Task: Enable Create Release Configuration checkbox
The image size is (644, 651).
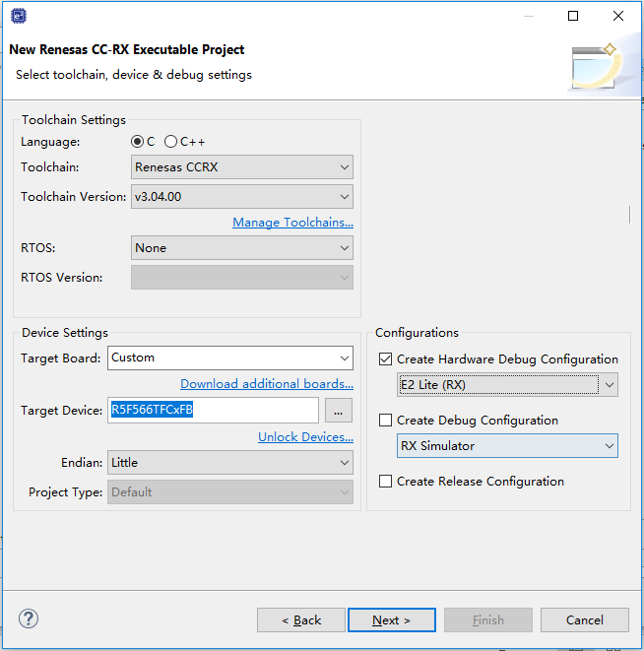Action: (x=385, y=482)
